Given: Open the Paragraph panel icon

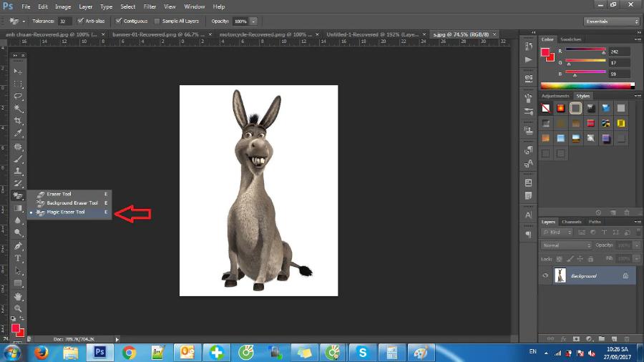Looking at the screenshot, I should coord(529,235).
